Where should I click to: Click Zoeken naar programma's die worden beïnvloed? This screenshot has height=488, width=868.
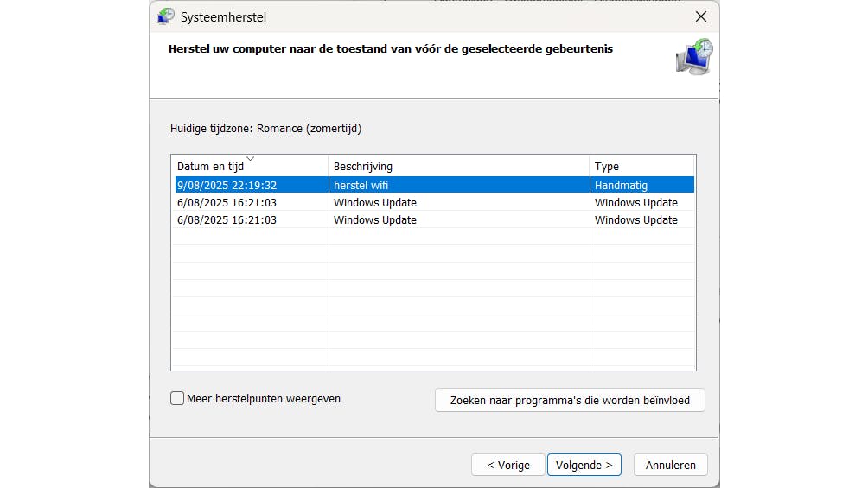click(570, 400)
